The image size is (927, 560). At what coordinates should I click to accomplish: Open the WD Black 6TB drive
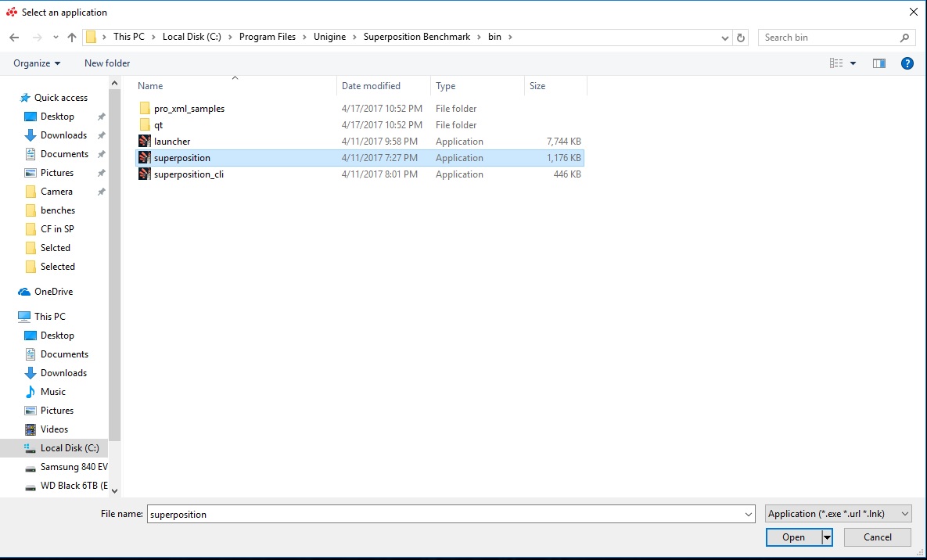(x=74, y=486)
